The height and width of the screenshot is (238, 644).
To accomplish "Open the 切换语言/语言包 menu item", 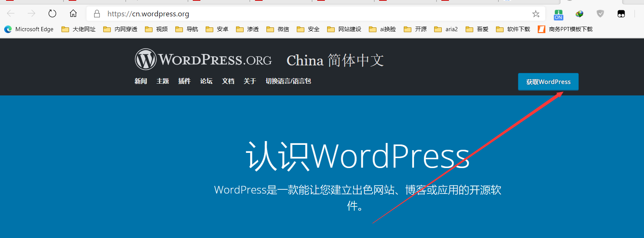I will [x=288, y=81].
